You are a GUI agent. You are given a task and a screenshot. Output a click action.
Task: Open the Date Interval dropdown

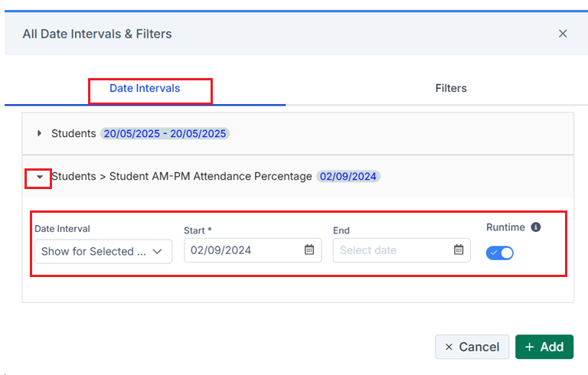(103, 252)
